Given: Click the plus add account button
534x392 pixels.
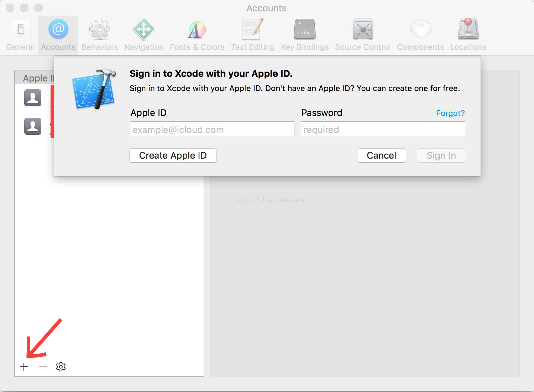Looking at the screenshot, I should point(24,367).
